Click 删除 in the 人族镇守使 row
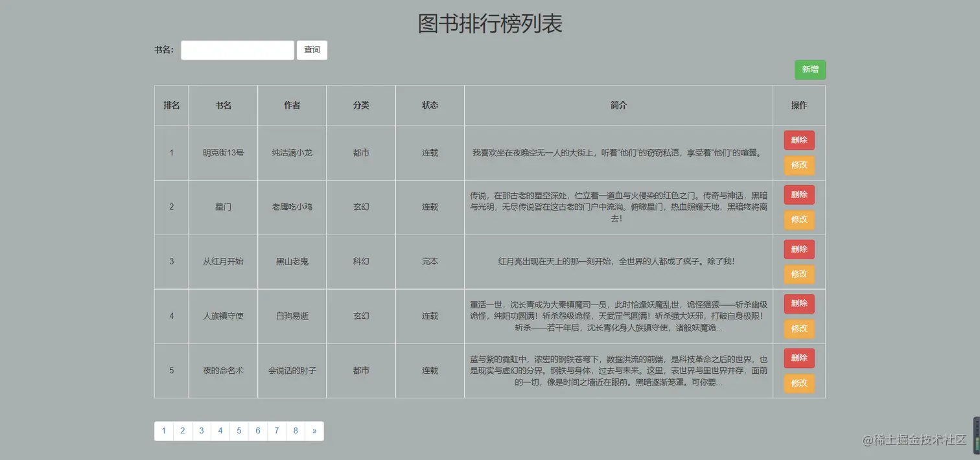This screenshot has height=460, width=980. pos(799,303)
